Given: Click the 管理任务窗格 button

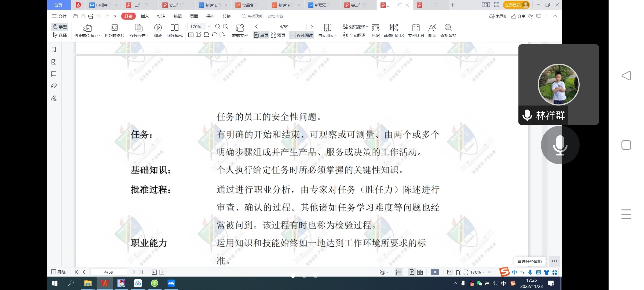Looking at the screenshot, I should coord(529,261).
